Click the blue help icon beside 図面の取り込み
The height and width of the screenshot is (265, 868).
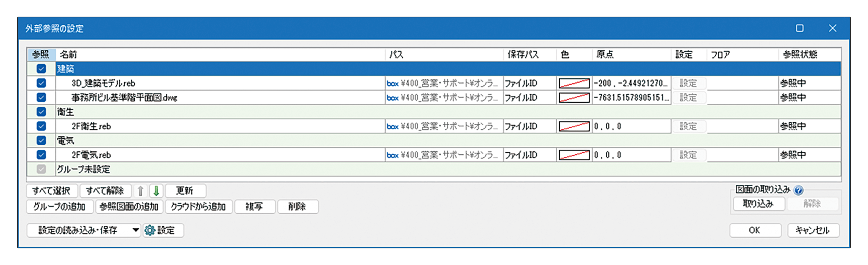coord(799,190)
